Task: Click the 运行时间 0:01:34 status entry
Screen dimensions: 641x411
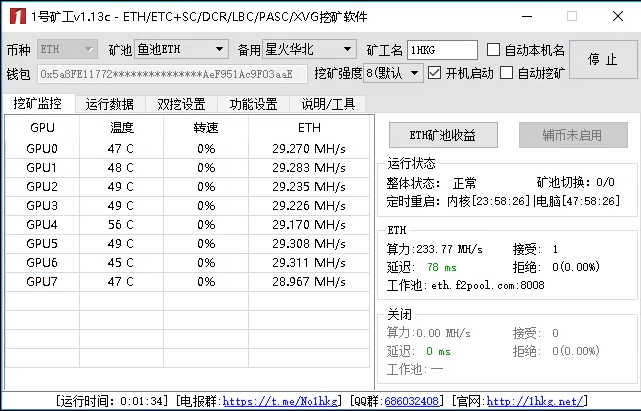Action: coord(112,401)
